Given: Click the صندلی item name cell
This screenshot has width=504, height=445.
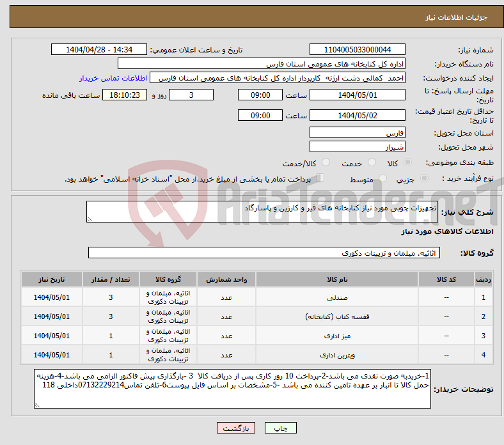Looking at the screenshot, I should pos(337,297).
